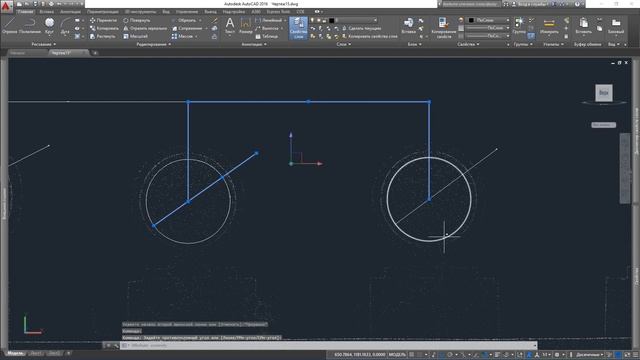
Task: Select the Отрезок line tool
Action: [9, 25]
